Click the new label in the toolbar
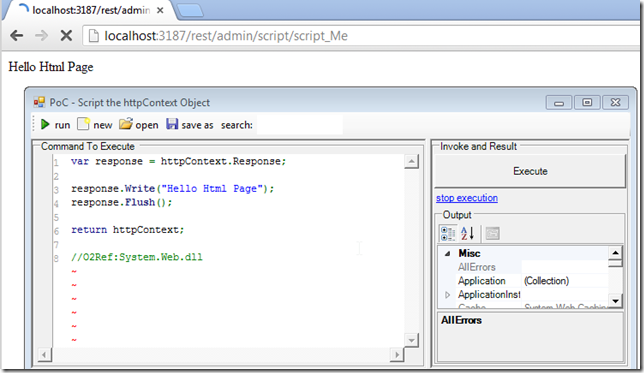 (103, 125)
